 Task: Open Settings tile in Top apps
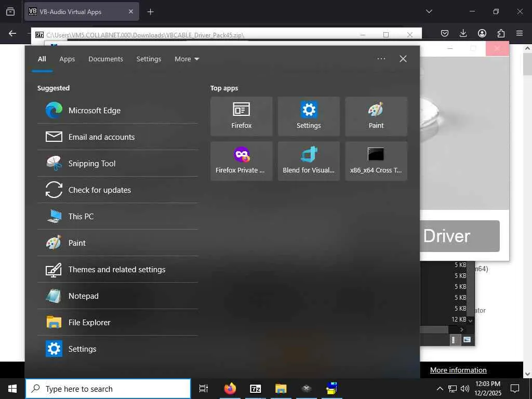pyautogui.click(x=309, y=116)
